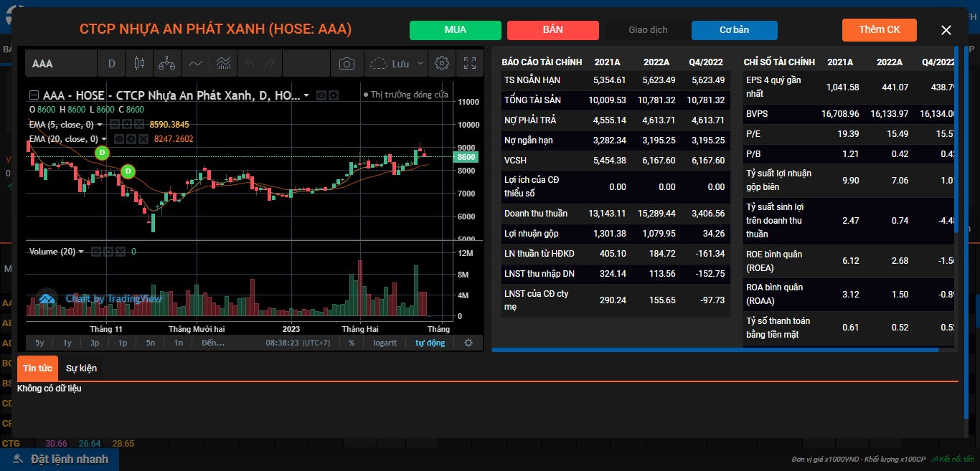Screen dimensions: 980x471
Task: Toggle logarit scale on the chart
Action: point(385,343)
